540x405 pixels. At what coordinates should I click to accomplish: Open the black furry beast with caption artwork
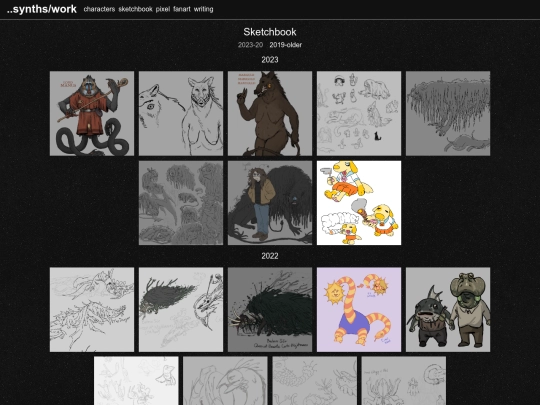pos(270,310)
